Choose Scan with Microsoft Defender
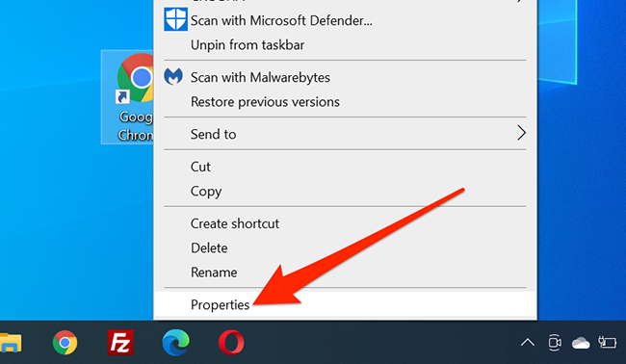The height and width of the screenshot is (364, 626). pyautogui.click(x=346, y=20)
